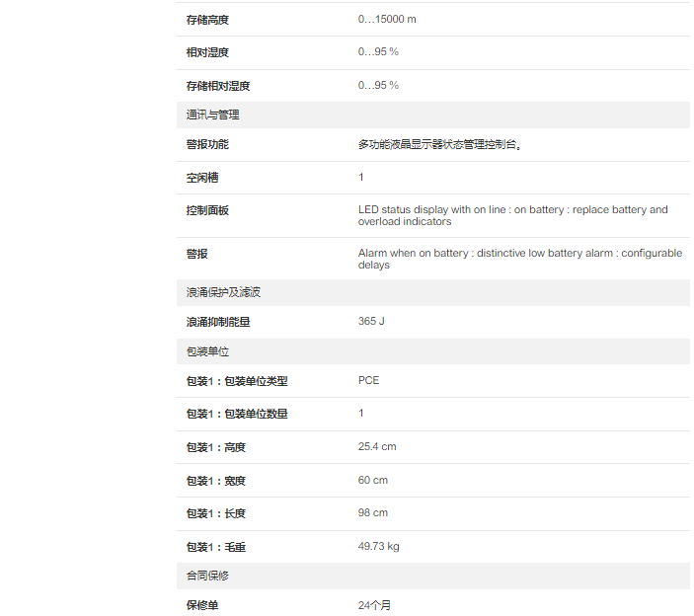The height and width of the screenshot is (616, 694).
Task: Click the 浪涌保护及滤波 section header
Action: tap(223, 292)
